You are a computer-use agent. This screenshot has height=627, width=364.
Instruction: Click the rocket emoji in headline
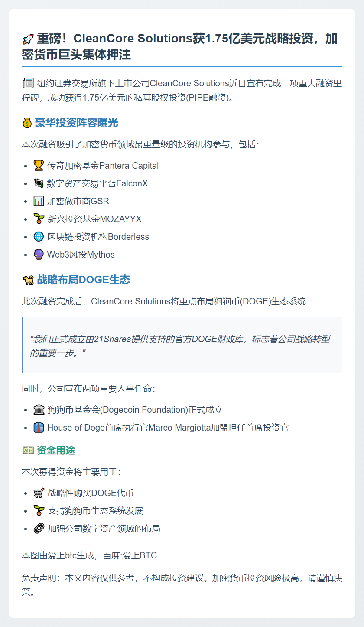28,39
